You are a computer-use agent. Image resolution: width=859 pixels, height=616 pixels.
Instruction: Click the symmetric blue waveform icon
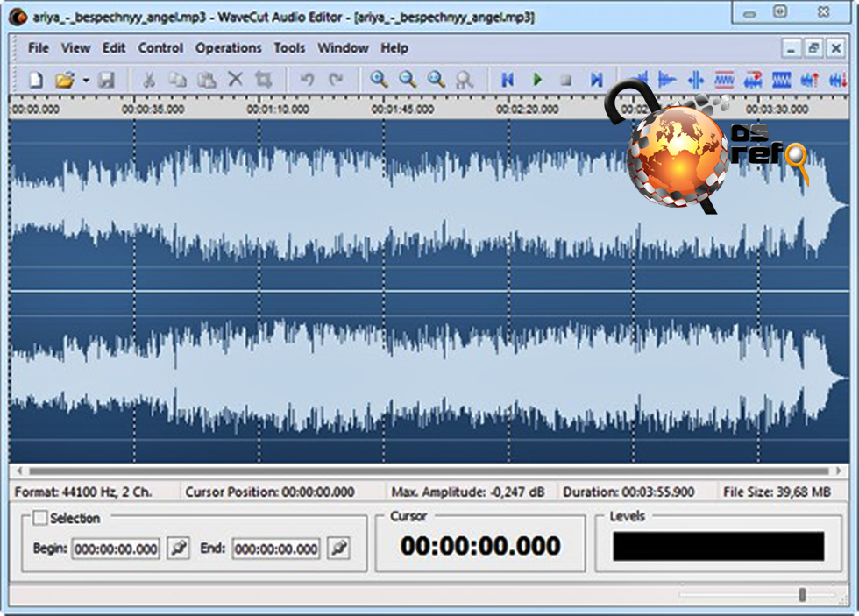click(696, 80)
